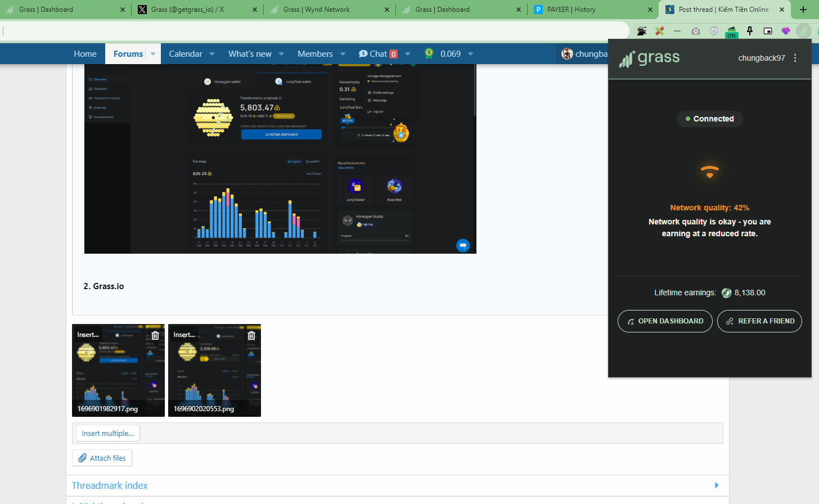
Task: Click the OPEN DASHBOARD button
Action: 665,321
